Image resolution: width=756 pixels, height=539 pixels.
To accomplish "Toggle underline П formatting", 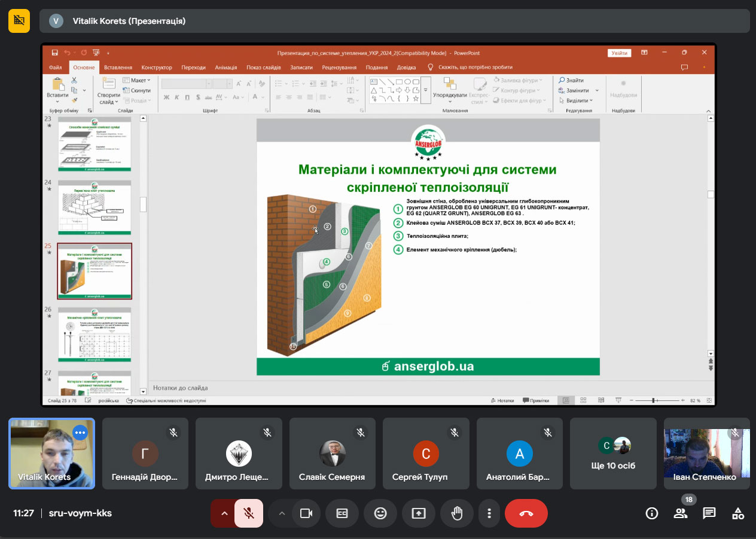I will [188, 97].
